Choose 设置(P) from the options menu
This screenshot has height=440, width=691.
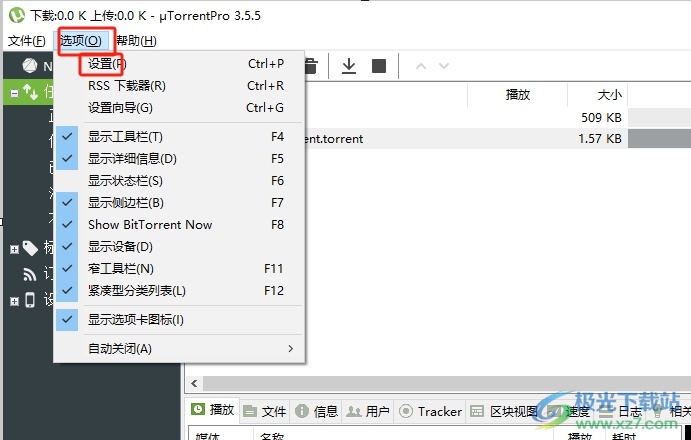[x=179, y=64]
